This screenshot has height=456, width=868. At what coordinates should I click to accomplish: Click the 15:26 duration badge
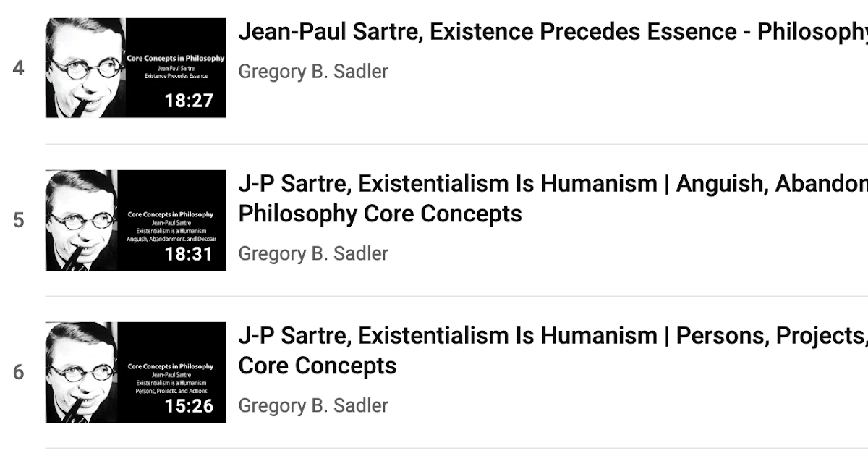coord(190,405)
